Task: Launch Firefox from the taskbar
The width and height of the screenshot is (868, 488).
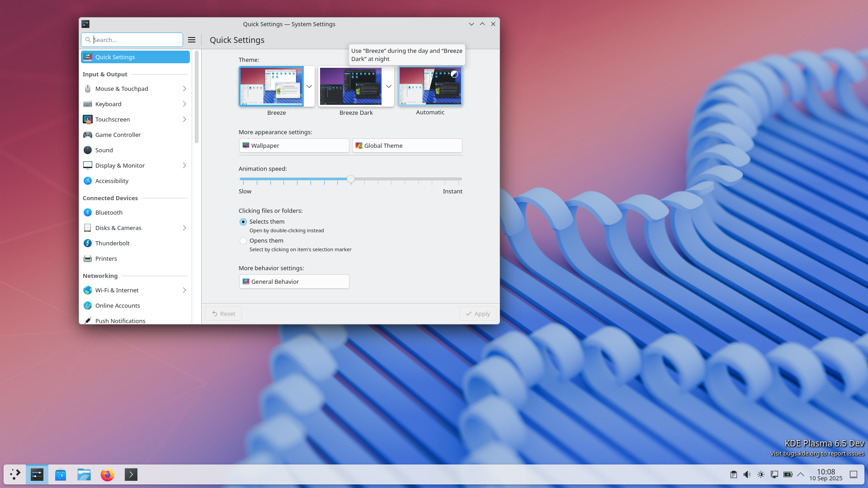Action: tap(108, 474)
